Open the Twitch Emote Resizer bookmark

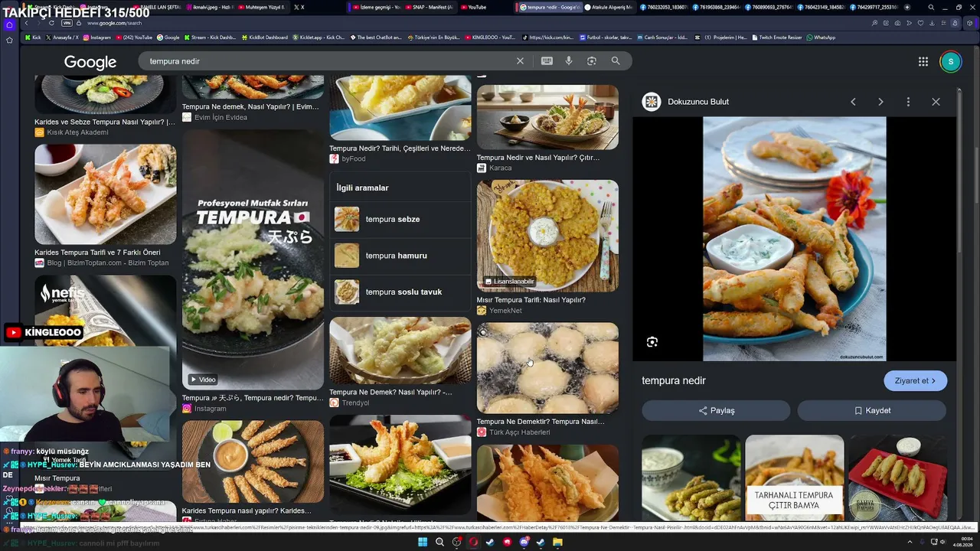point(776,37)
